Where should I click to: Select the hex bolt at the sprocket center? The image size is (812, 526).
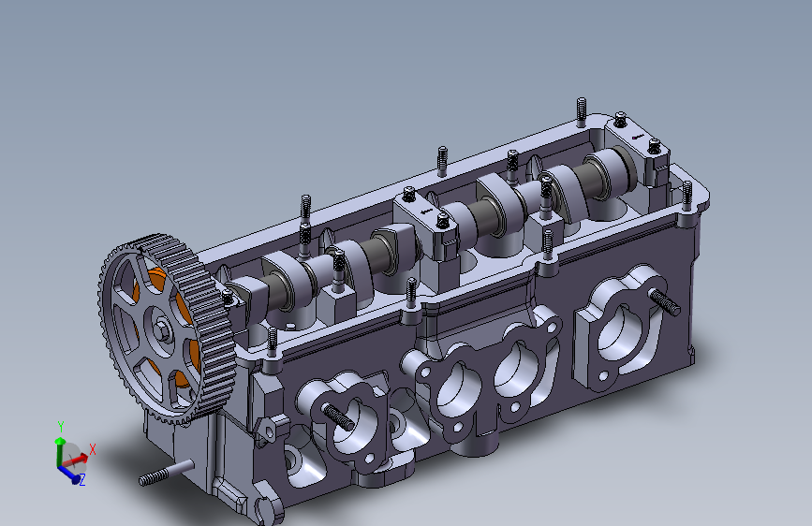tap(163, 329)
